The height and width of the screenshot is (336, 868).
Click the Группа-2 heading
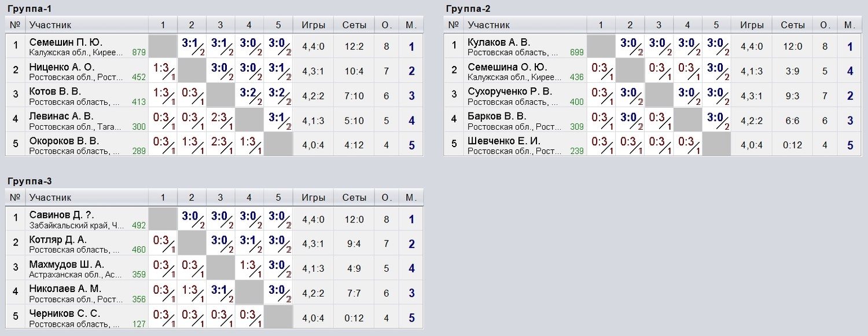pyautogui.click(x=468, y=8)
